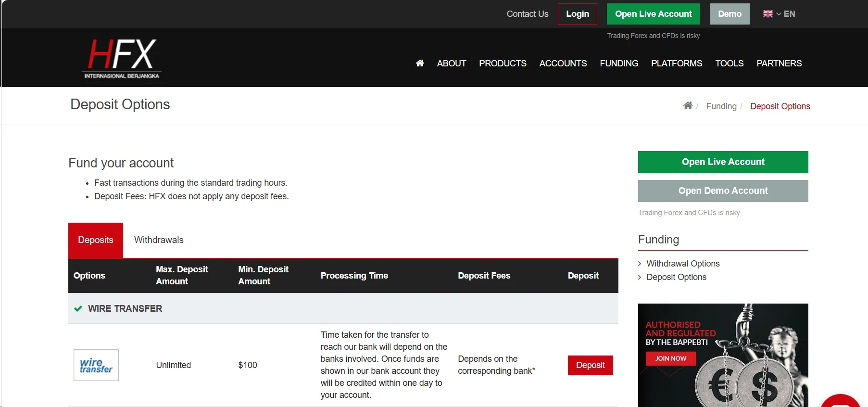Screen dimensions: 868x407
Task: Click the UK flag language icon
Action: (x=768, y=14)
